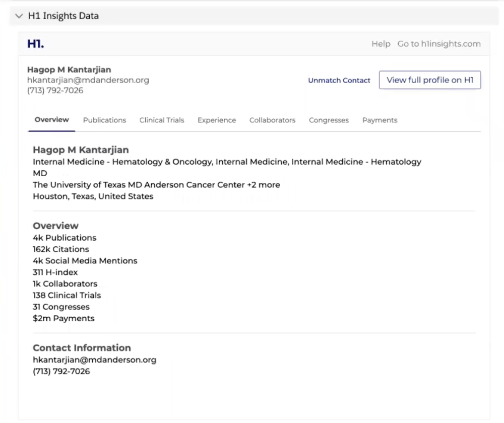Screen dimensions: 504x423
Task: Click the H1. logo icon
Action: (x=36, y=44)
